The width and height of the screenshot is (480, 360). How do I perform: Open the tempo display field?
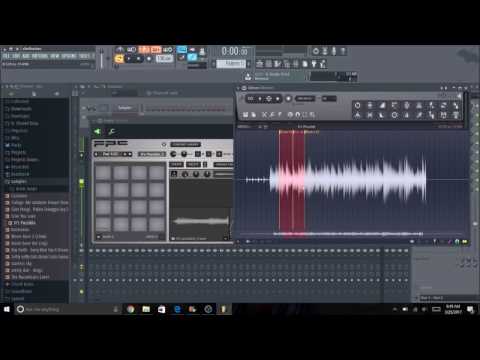coord(165,59)
